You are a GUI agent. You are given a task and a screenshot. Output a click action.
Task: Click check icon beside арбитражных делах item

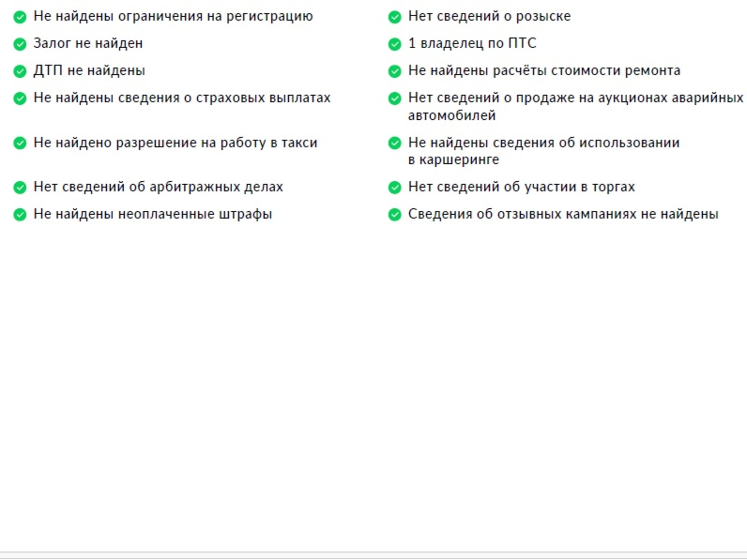tap(20, 188)
